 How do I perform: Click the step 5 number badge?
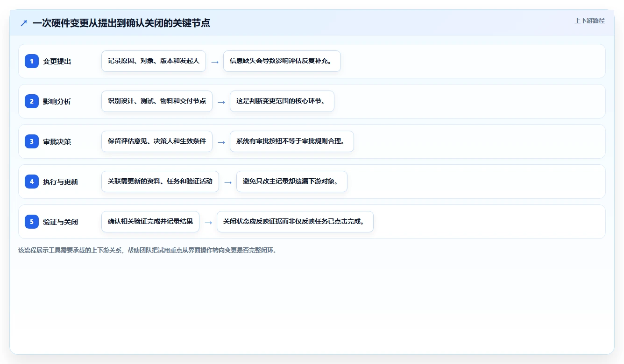coord(32,222)
